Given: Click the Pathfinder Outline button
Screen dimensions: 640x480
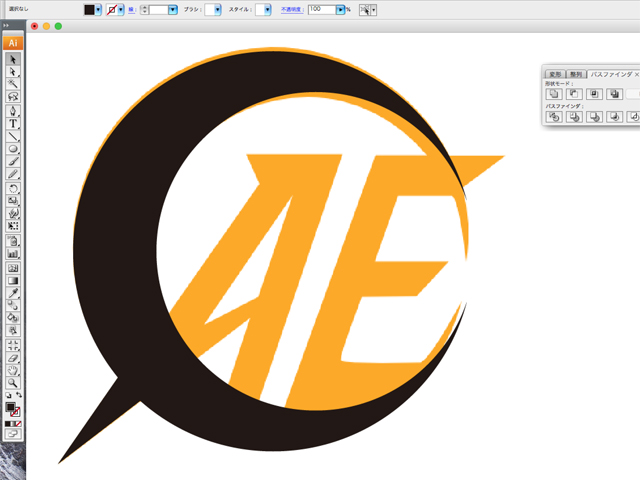Looking at the screenshot, I should 633,117.
